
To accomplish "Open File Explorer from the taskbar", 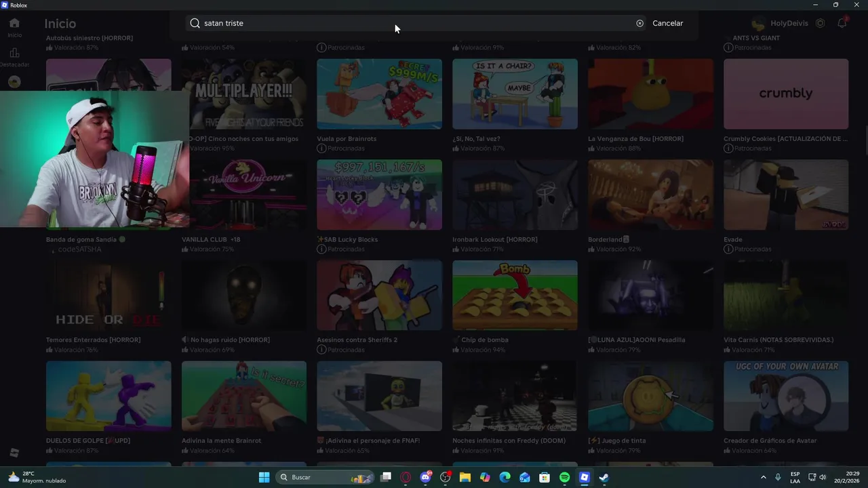I will 465,477.
